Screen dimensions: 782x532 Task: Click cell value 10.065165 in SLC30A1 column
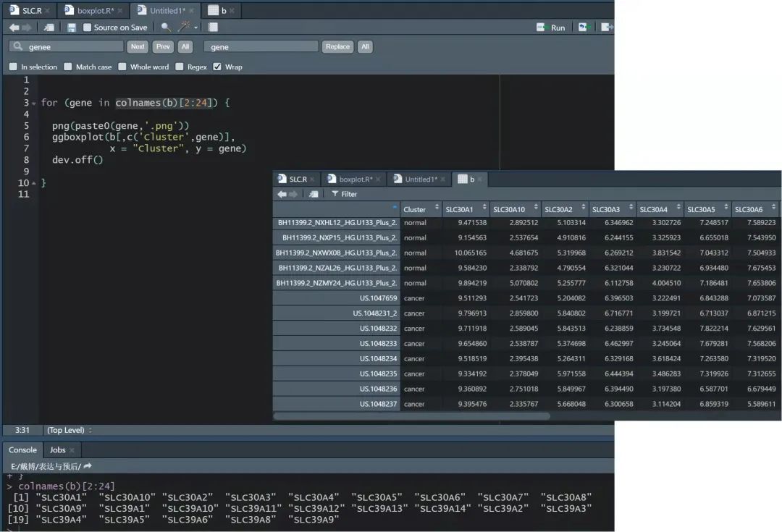point(471,253)
